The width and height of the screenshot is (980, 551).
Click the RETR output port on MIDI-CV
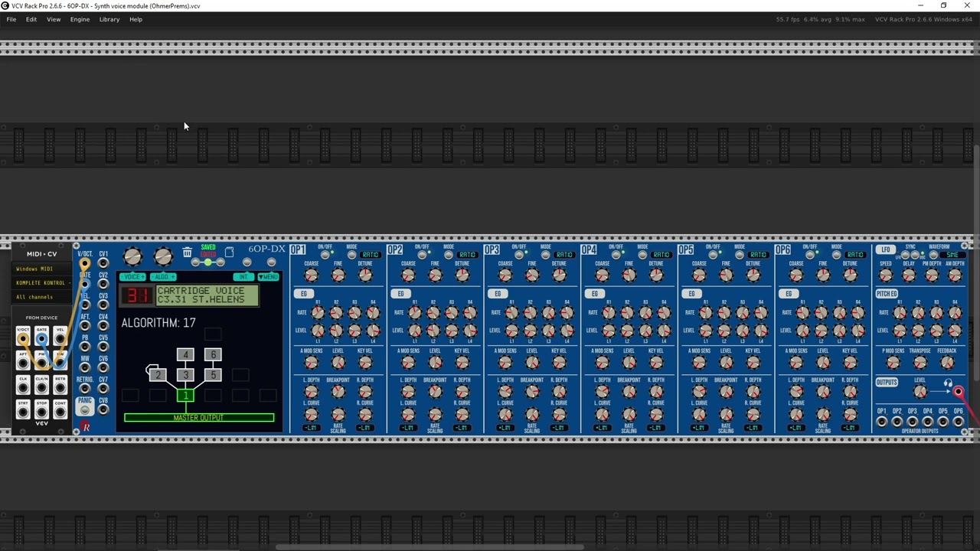60,388
